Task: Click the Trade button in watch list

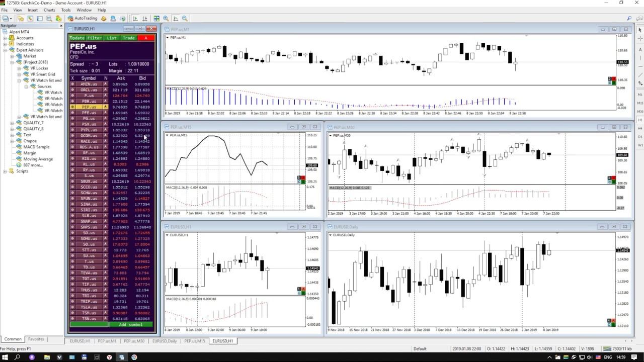Action: coord(129,38)
